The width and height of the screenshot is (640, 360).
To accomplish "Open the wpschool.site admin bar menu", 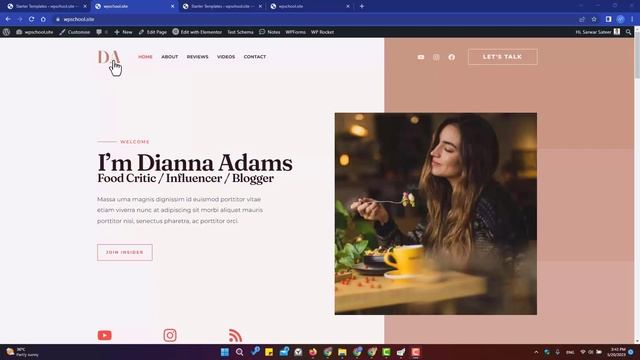I will tap(35, 32).
